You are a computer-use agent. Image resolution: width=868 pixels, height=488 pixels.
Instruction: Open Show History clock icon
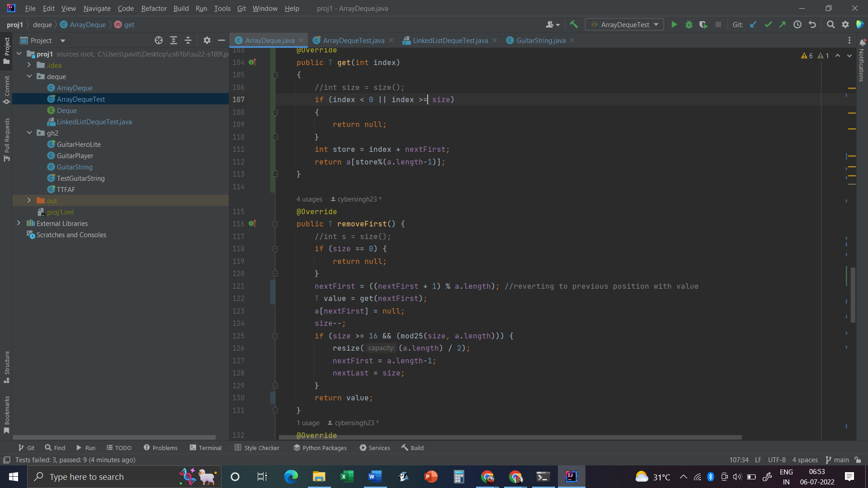(x=797, y=25)
